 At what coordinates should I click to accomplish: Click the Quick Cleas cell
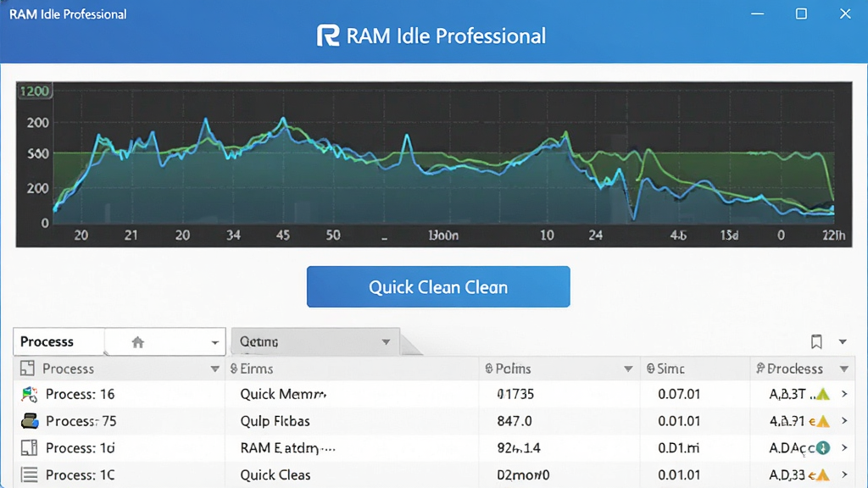(x=275, y=474)
